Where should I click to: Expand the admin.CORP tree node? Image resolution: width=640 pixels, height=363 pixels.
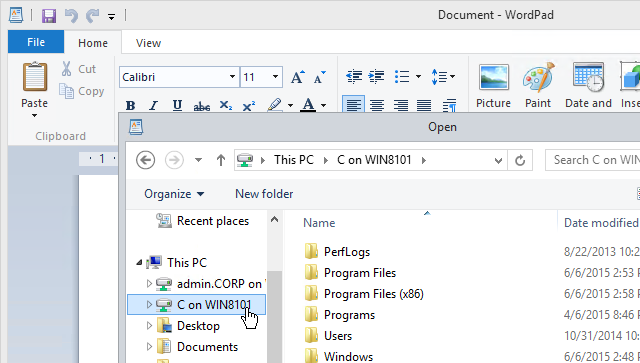pyautogui.click(x=149, y=283)
